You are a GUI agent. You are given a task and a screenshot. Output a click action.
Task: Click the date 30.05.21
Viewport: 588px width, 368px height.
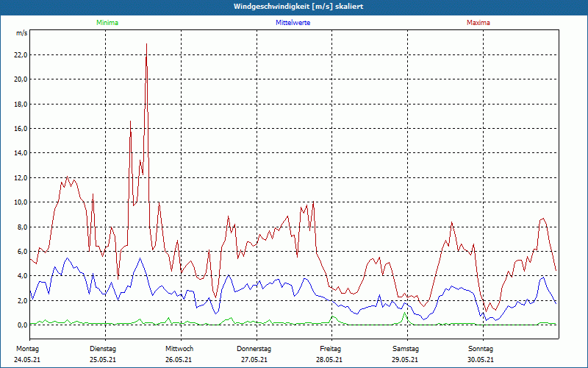click(x=481, y=360)
